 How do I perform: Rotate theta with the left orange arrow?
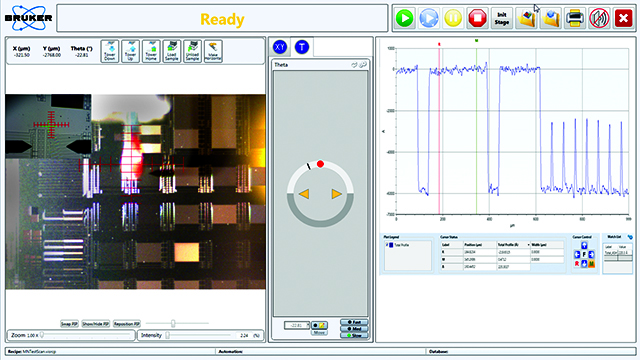coord(304,194)
